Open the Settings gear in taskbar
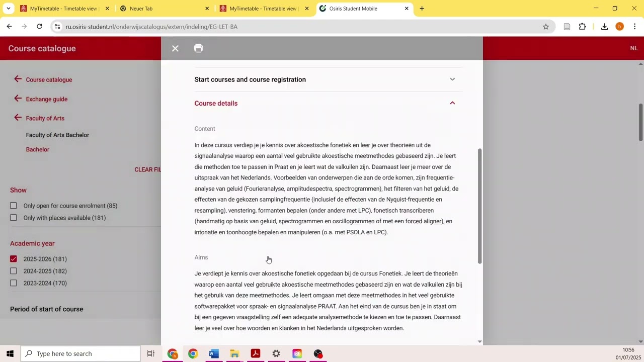Image resolution: width=644 pixels, height=362 pixels. point(276,353)
